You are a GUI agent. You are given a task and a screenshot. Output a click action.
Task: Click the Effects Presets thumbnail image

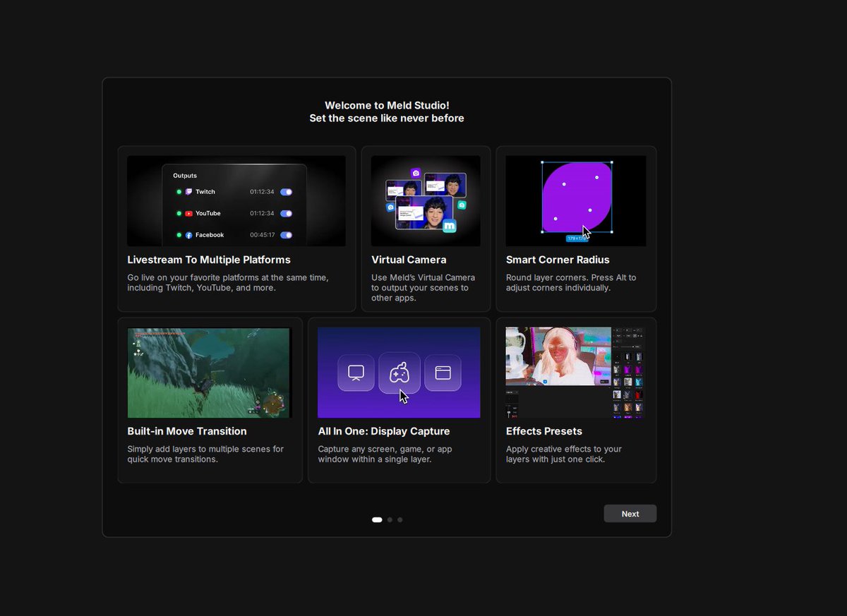pos(575,373)
